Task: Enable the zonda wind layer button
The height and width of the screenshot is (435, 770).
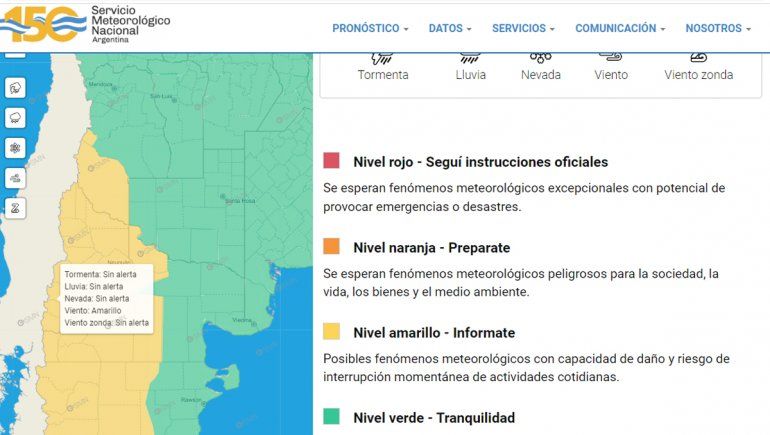Action: (x=15, y=208)
